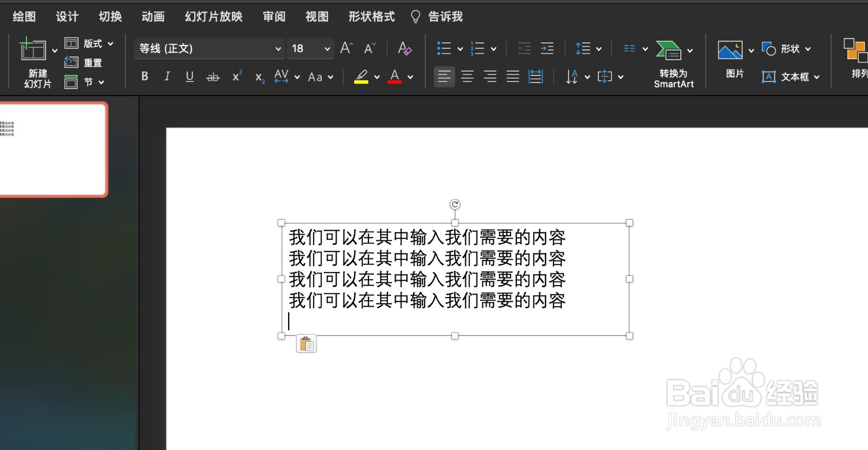Decrease font size with the small A icon
The image size is (868, 450).
(370, 48)
